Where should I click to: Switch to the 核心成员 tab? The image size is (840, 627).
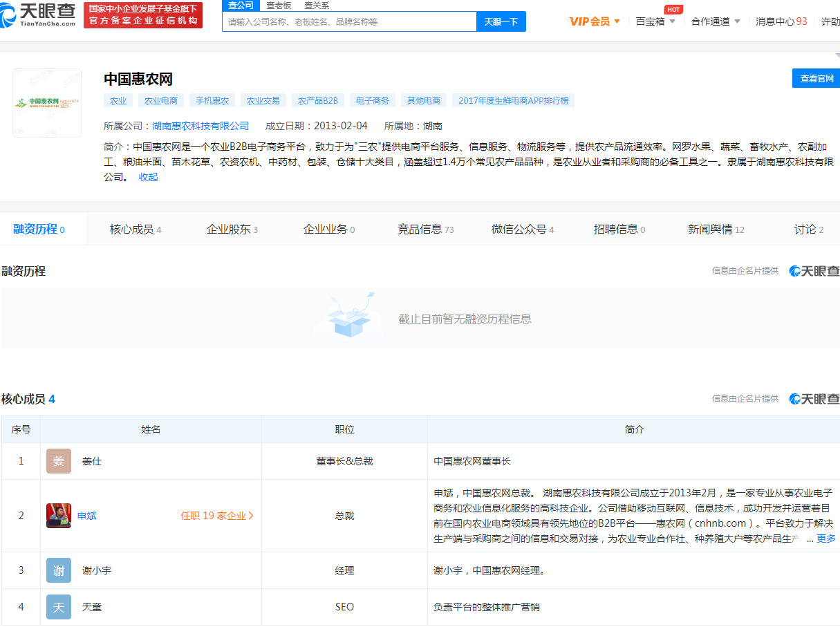136,230
